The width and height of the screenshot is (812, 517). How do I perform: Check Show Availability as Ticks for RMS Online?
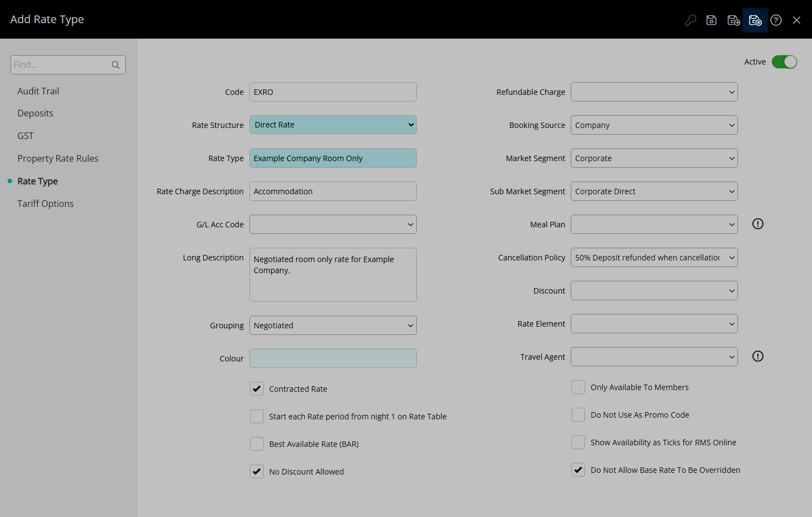tap(578, 443)
